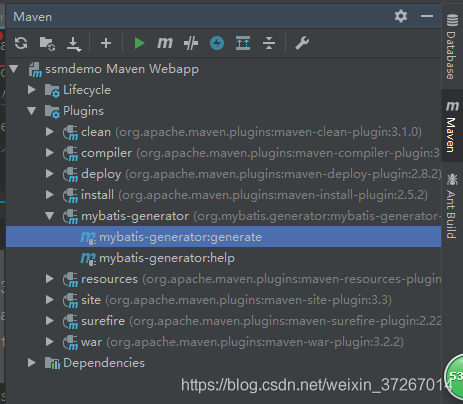Screen dimensions: 463x404
Task: Click the ssmdemo Maven project icon
Action: [35, 69]
